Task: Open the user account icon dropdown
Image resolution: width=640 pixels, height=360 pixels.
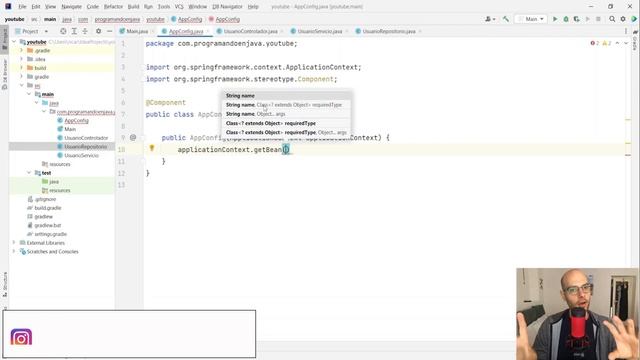Action: (x=490, y=19)
